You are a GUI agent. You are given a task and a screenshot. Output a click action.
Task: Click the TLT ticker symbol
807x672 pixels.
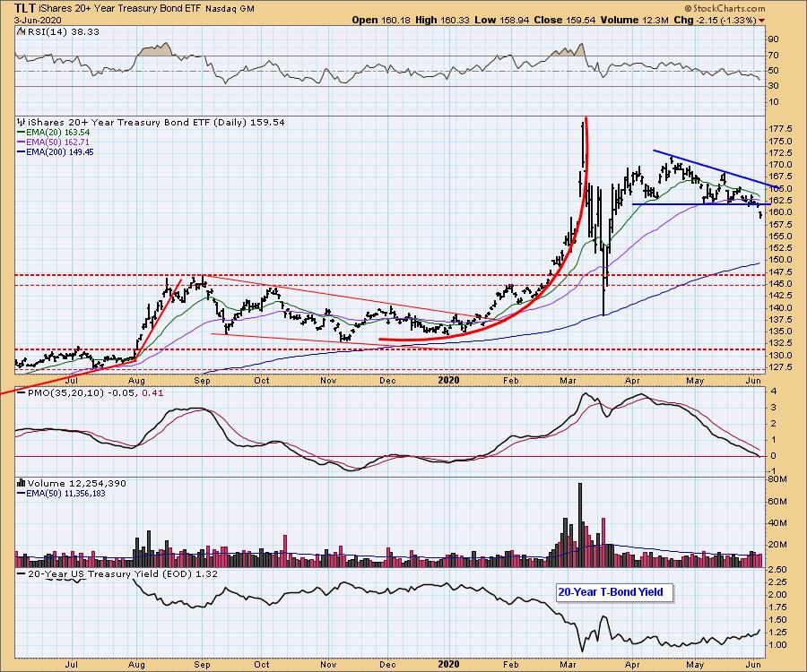point(24,8)
